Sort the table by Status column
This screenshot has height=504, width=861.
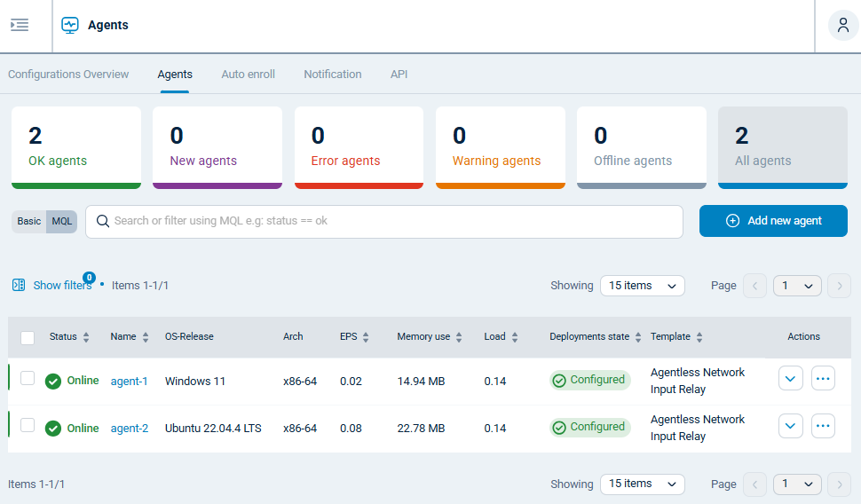coord(86,337)
